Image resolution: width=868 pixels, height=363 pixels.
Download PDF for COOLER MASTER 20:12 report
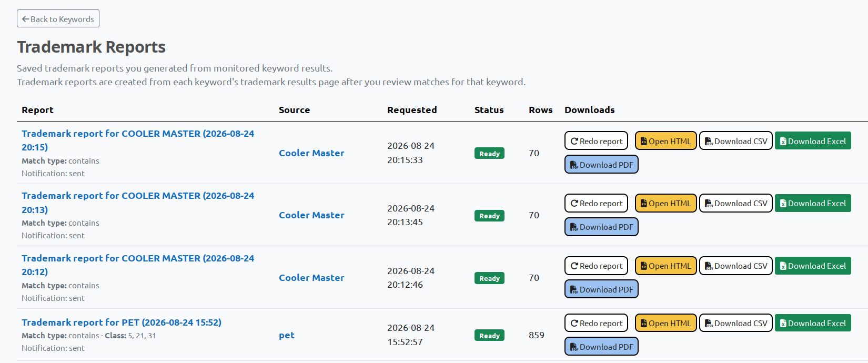click(x=601, y=289)
